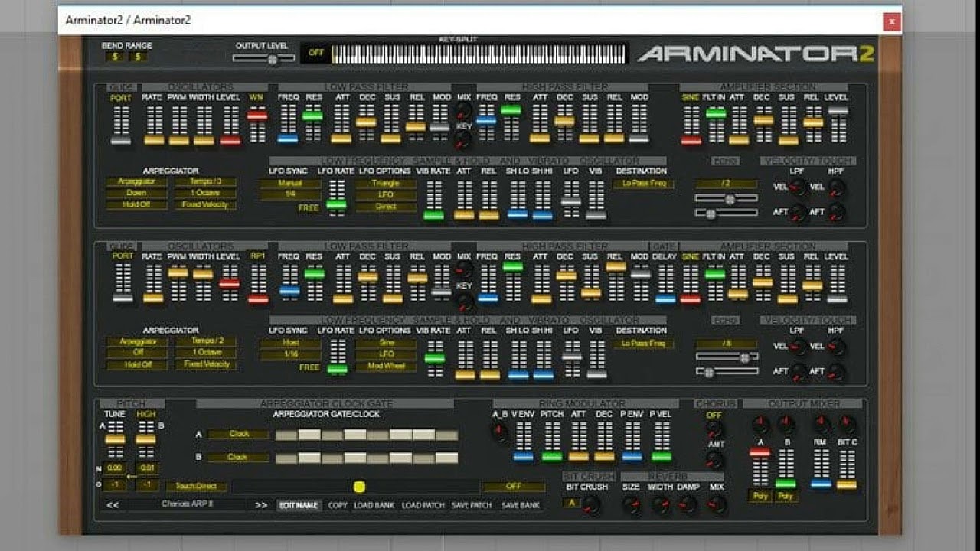The width and height of the screenshot is (980, 551).
Task: Click the ring modulator V ENV slider
Action: [x=524, y=442]
